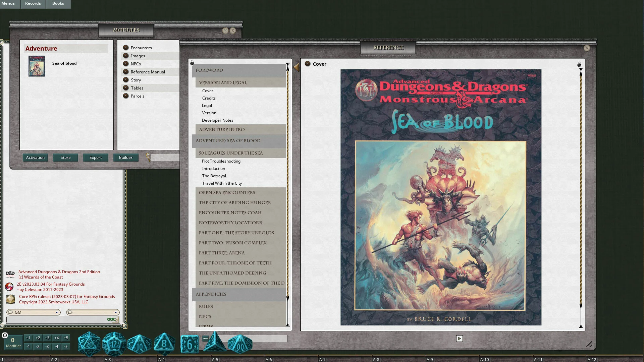Click the d8 die
The image size is (644, 362).
click(164, 343)
